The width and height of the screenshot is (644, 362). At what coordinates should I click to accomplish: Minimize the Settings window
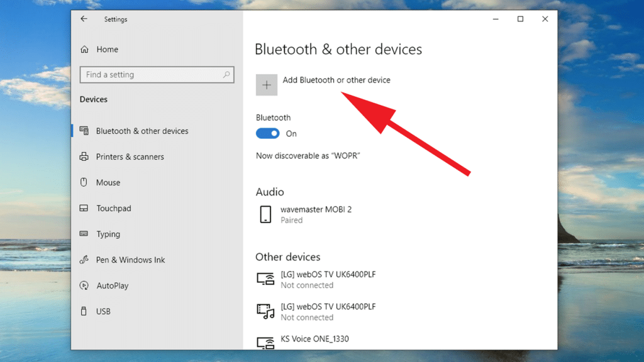pyautogui.click(x=496, y=19)
